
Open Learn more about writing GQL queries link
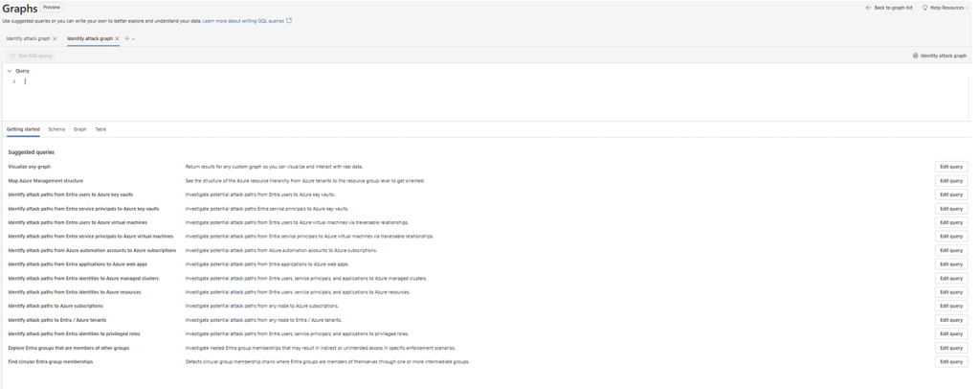pyautogui.click(x=243, y=20)
